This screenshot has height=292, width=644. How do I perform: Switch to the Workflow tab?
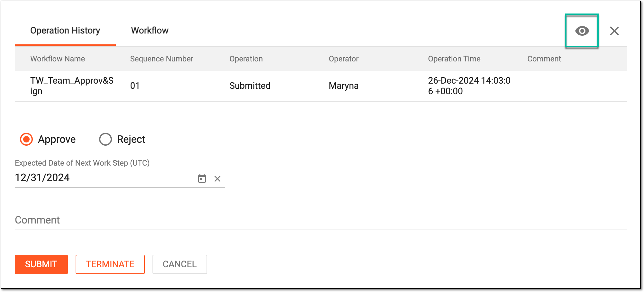(x=150, y=31)
